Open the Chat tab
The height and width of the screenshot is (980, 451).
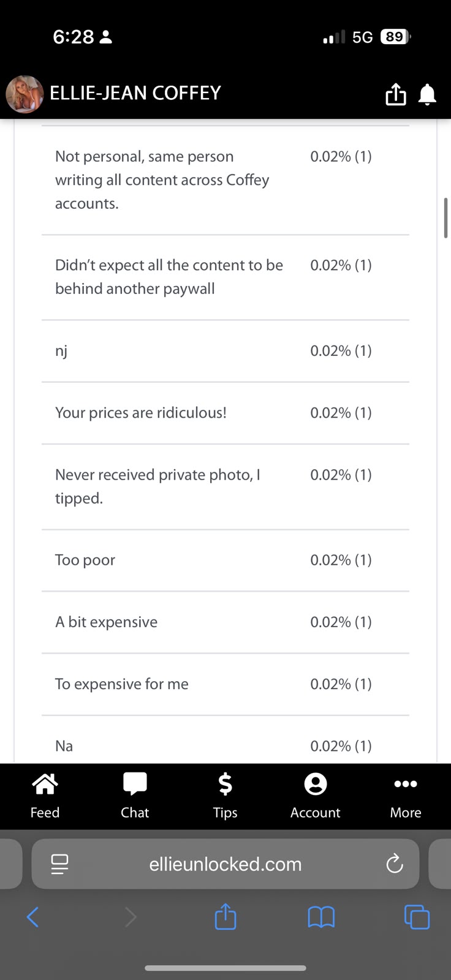[135, 796]
